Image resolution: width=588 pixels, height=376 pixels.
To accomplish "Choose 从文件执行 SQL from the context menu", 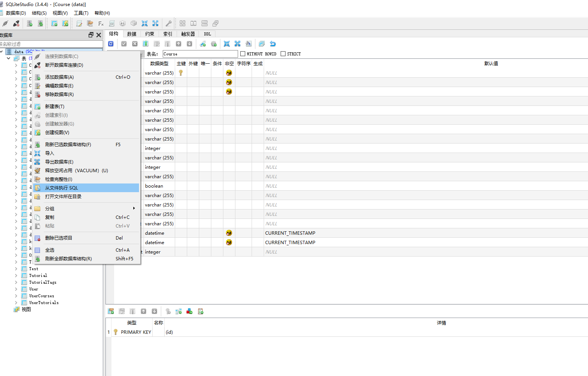I will (x=86, y=188).
